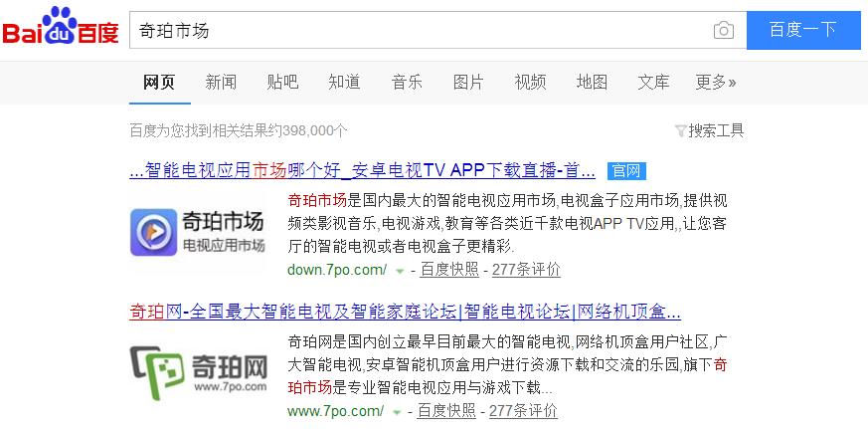Screen dimensions: 868x429
Task: Switch to the 文库 tab
Action: pos(653,83)
